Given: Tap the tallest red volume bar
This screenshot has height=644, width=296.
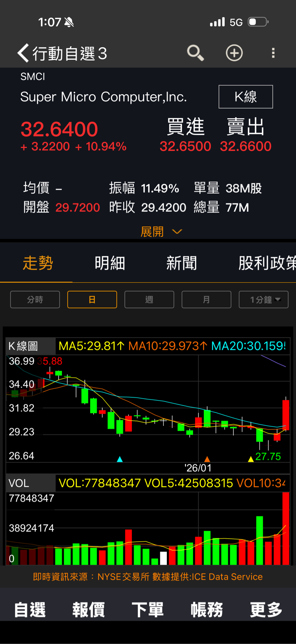Looking at the screenshot, I should click(x=286, y=529).
